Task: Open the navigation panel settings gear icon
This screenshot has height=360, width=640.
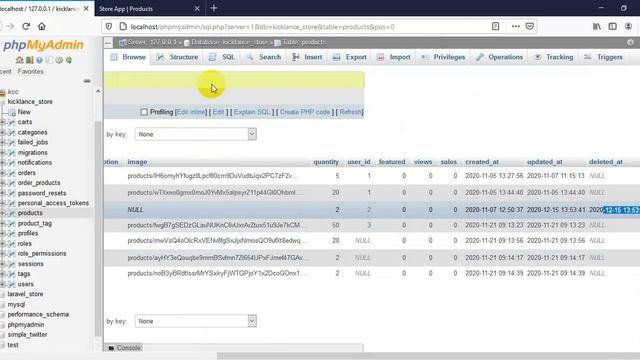Action: pos(59,60)
